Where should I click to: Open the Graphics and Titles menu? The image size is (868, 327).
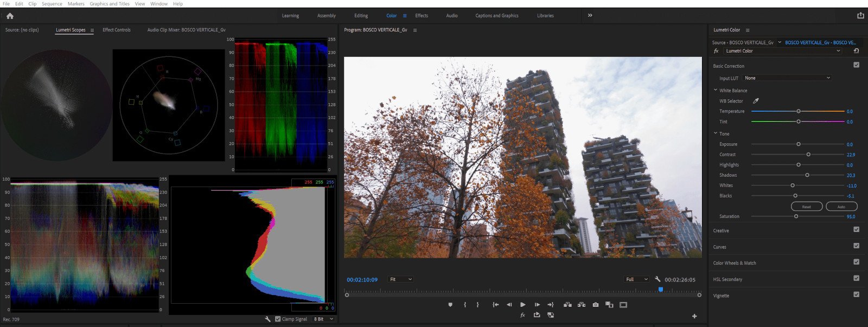click(x=110, y=4)
